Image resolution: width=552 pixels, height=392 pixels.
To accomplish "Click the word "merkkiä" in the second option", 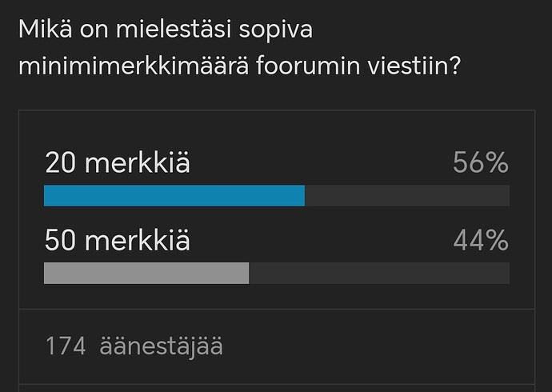I will click(x=138, y=240).
